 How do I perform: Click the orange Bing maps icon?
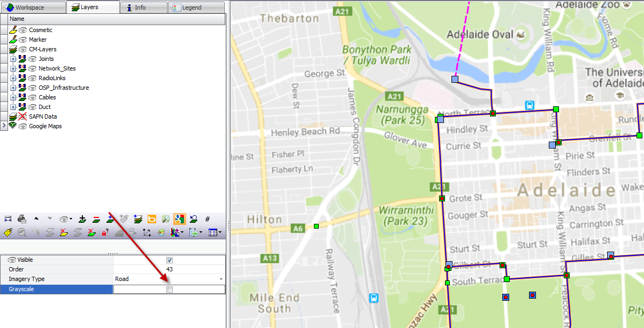tap(152, 219)
